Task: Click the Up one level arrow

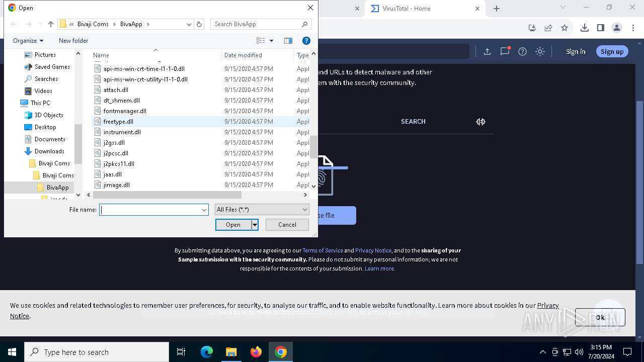Action: [50, 24]
